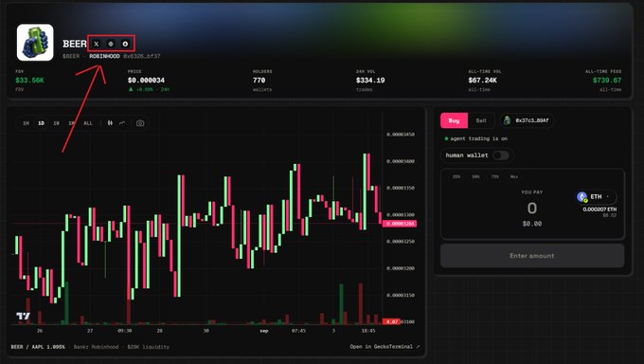Screen dimensions: 644x364
Task: Switch chart to line view
Action: [122, 123]
